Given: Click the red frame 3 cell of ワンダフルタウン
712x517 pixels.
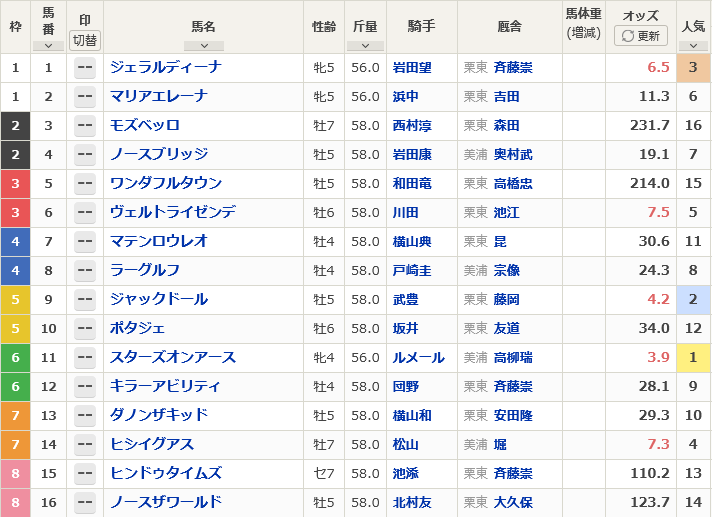Looking at the screenshot, I should point(15,184).
